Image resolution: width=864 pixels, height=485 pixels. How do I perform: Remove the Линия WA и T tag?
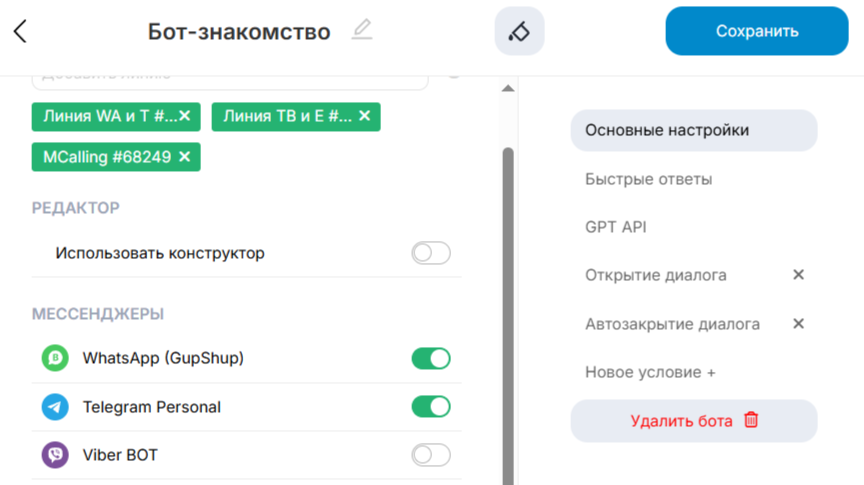(185, 116)
